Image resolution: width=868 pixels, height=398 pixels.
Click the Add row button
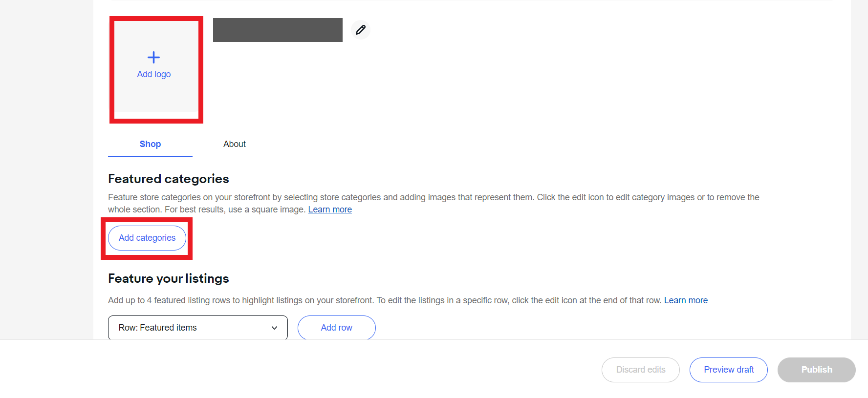pyautogui.click(x=337, y=328)
